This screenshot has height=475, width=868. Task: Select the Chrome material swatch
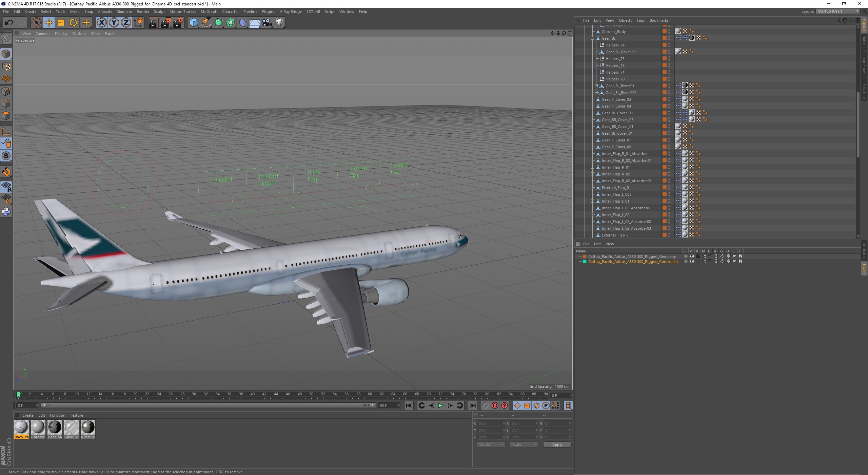(38, 430)
